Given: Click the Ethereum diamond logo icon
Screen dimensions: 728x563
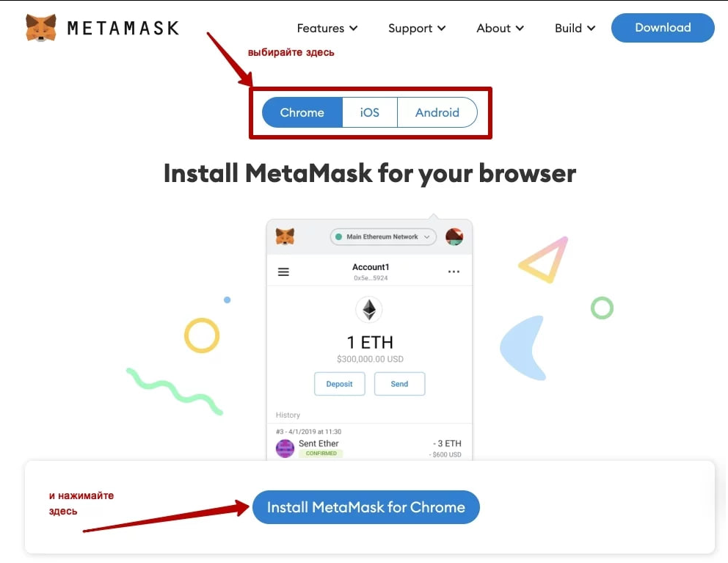Looking at the screenshot, I should pyautogui.click(x=369, y=309).
